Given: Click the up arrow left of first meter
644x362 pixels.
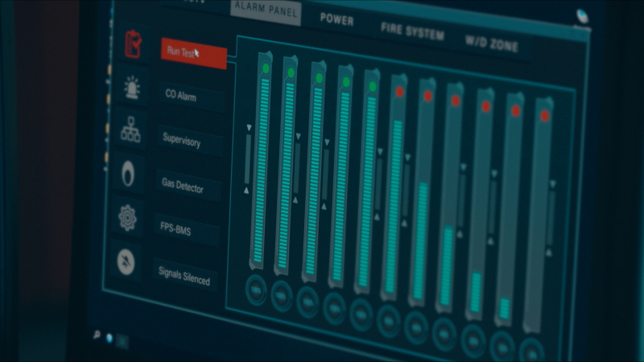Looking at the screenshot, I should click(x=247, y=190).
